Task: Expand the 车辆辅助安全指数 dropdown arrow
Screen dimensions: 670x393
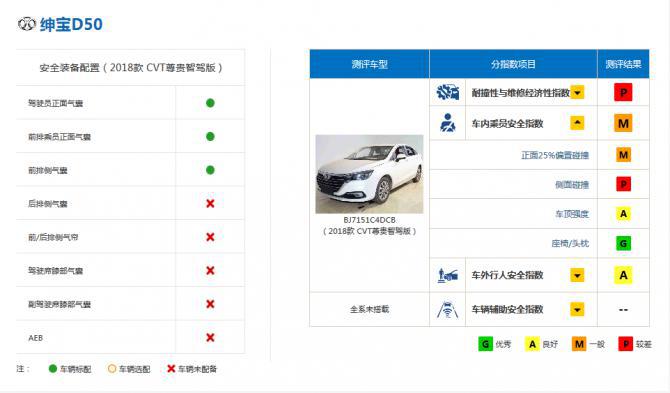Action: pos(577,309)
